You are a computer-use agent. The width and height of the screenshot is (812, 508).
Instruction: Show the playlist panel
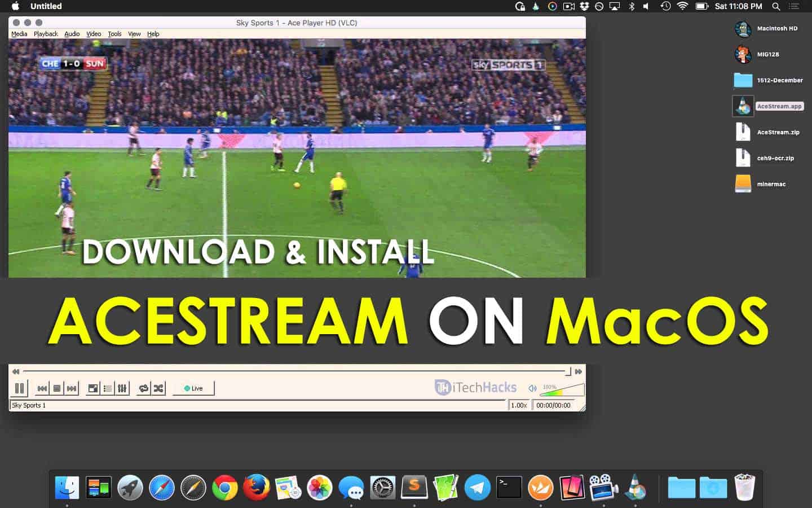click(108, 388)
